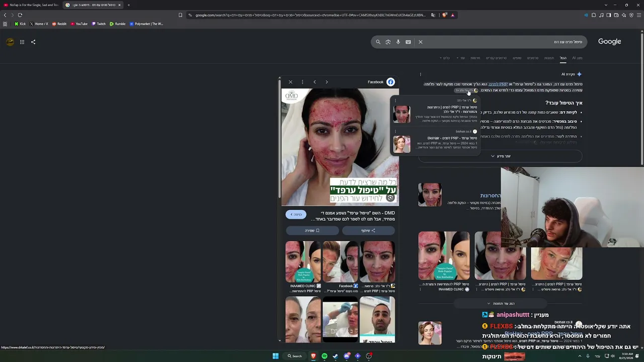Viewport: 644px width, 362px height.
Task: Switch to the שופינג (shopping) tab
Action: [x=517, y=58]
